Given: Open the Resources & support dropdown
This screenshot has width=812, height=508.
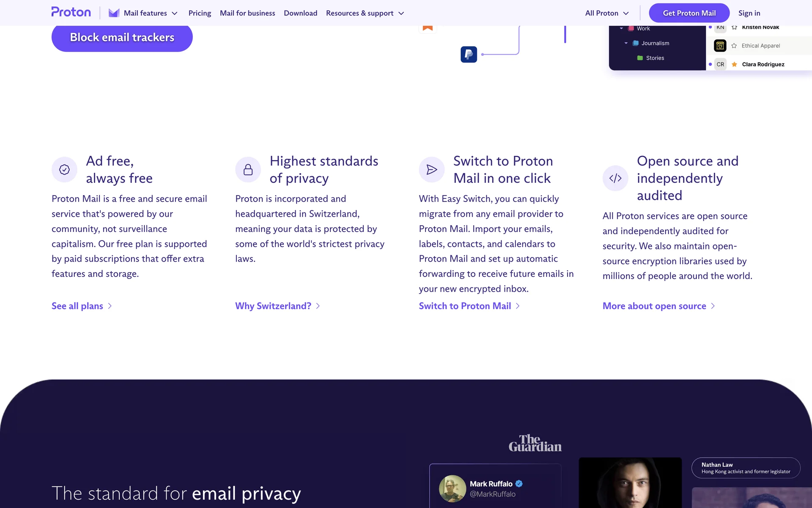Looking at the screenshot, I should pos(365,13).
